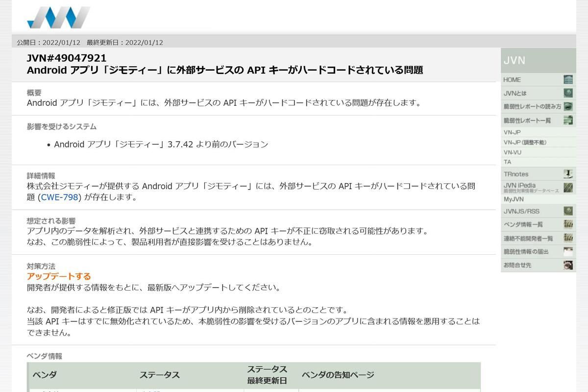This screenshot has width=588, height=392.
Task: Click the eye icon beside 脆弱性レポートの読み方
Action: tap(568, 106)
